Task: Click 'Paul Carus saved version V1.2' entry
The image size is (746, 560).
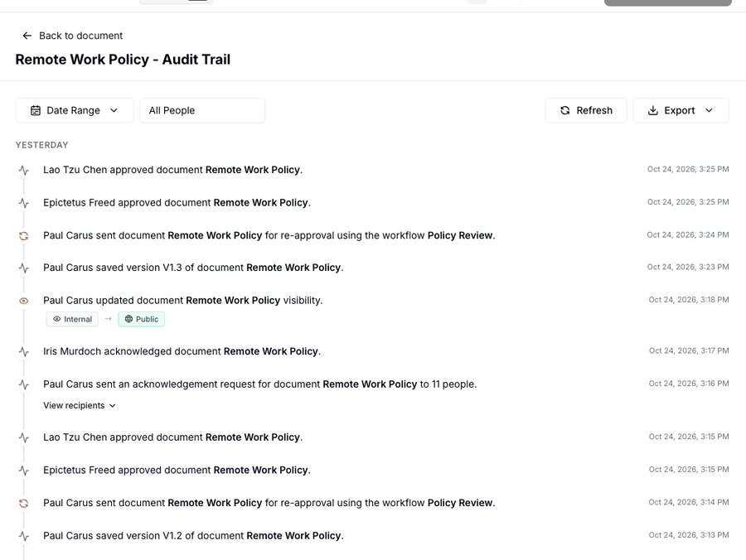Action: pos(193,536)
